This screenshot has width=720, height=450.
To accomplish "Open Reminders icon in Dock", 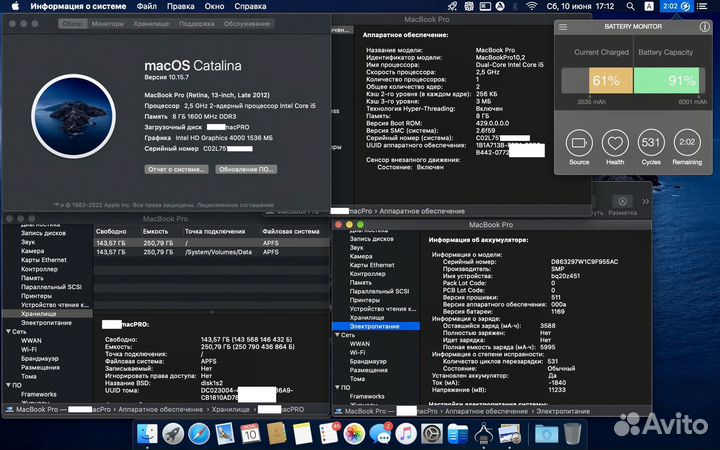I will point(328,434).
